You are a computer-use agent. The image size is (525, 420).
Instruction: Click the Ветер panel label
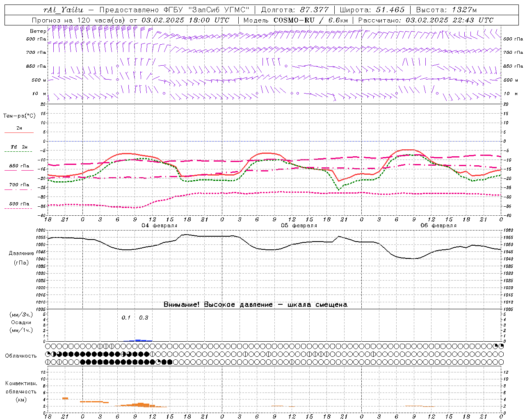click(x=38, y=31)
